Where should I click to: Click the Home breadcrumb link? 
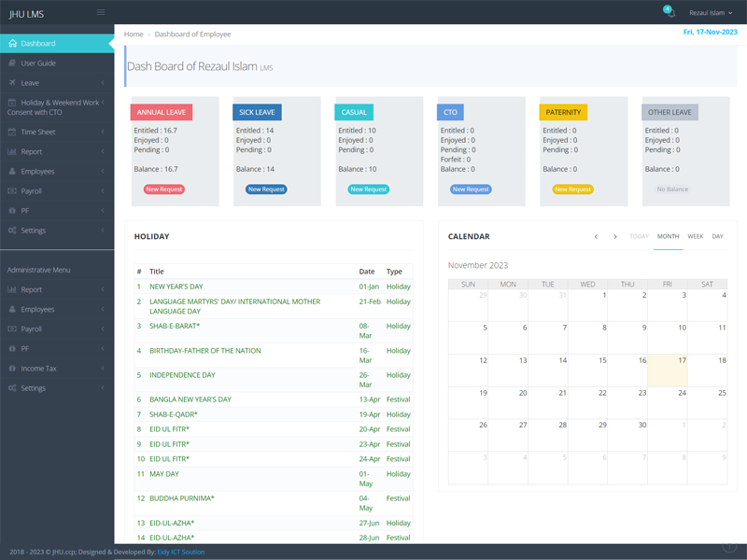point(134,35)
